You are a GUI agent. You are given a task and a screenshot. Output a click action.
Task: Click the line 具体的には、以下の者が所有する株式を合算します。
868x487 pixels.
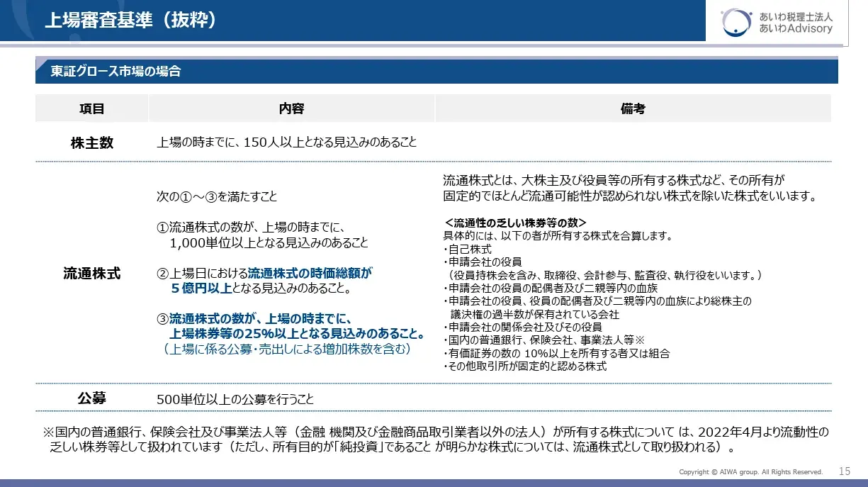[558, 235]
